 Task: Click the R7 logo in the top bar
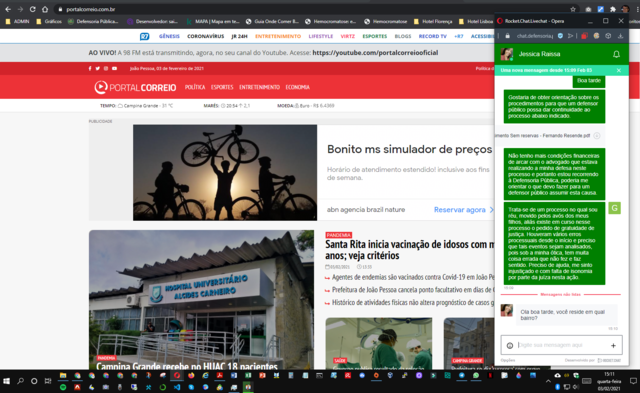point(144,36)
